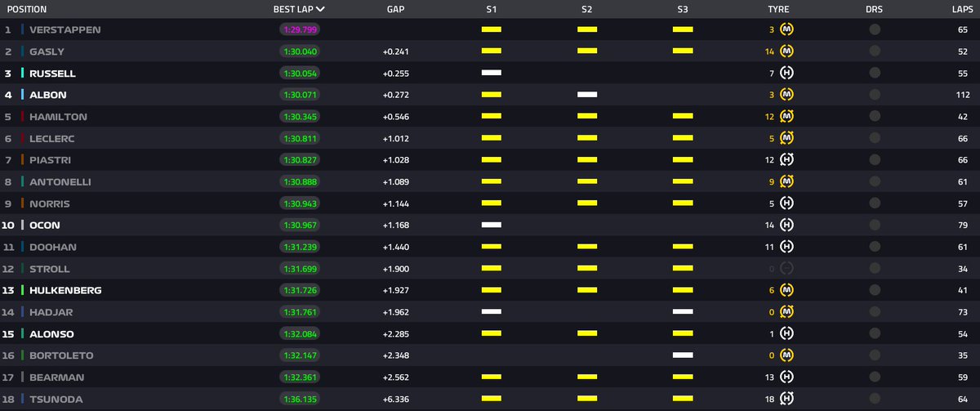Click Ocon's gap value +1.168
Viewport: 980px width, 411px height.
coord(395,225)
